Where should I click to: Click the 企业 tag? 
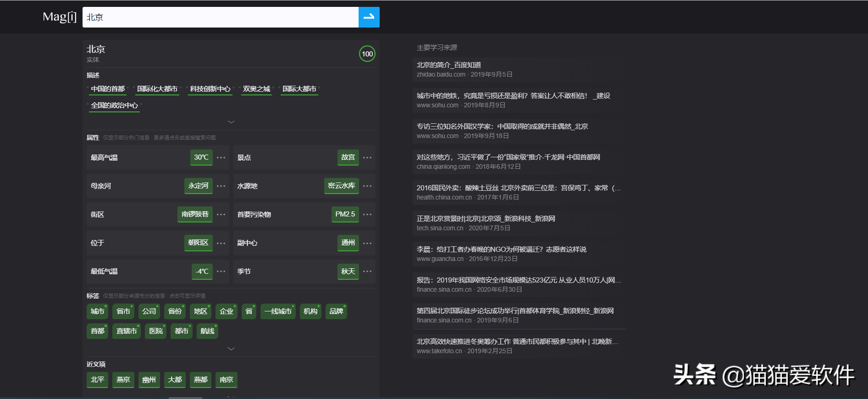[x=227, y=311]
